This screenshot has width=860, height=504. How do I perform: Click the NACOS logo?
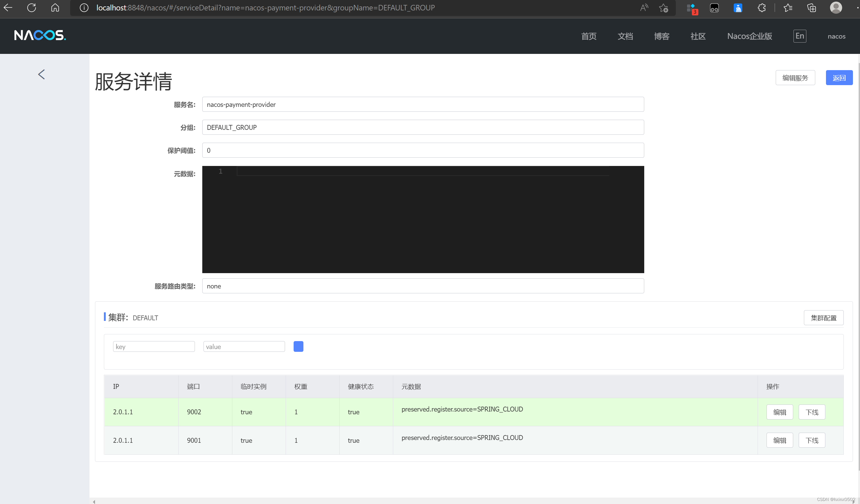(x=40, y=35)
